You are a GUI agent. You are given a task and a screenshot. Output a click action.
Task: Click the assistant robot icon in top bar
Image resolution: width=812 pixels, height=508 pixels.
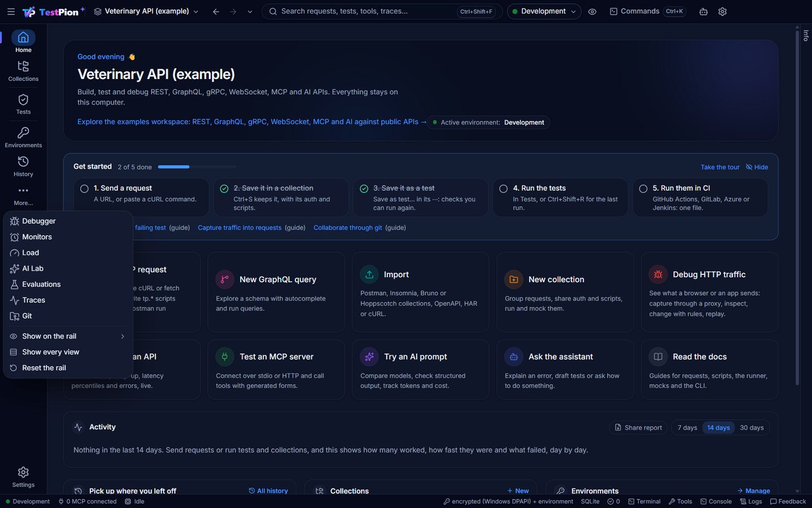(703, 11)
